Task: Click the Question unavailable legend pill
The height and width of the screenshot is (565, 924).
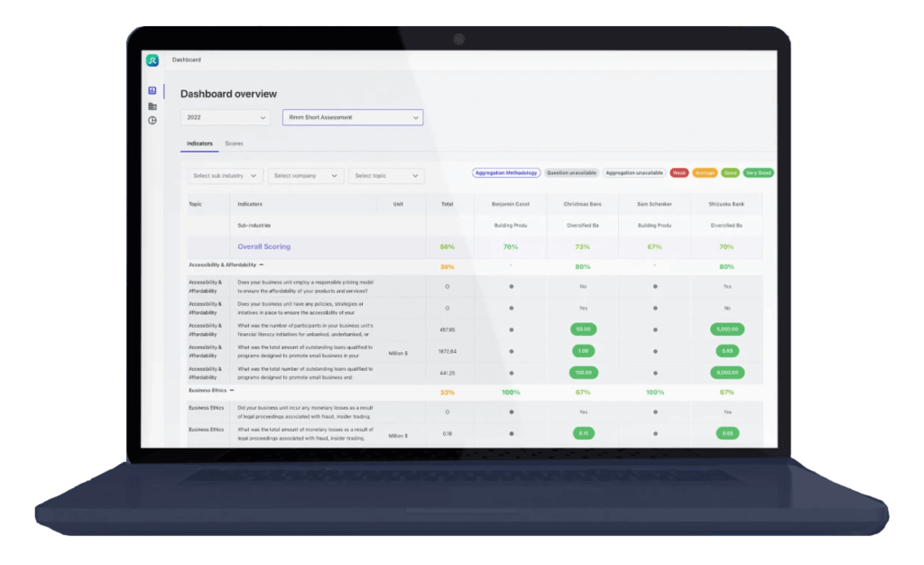Action: (570, 172)
